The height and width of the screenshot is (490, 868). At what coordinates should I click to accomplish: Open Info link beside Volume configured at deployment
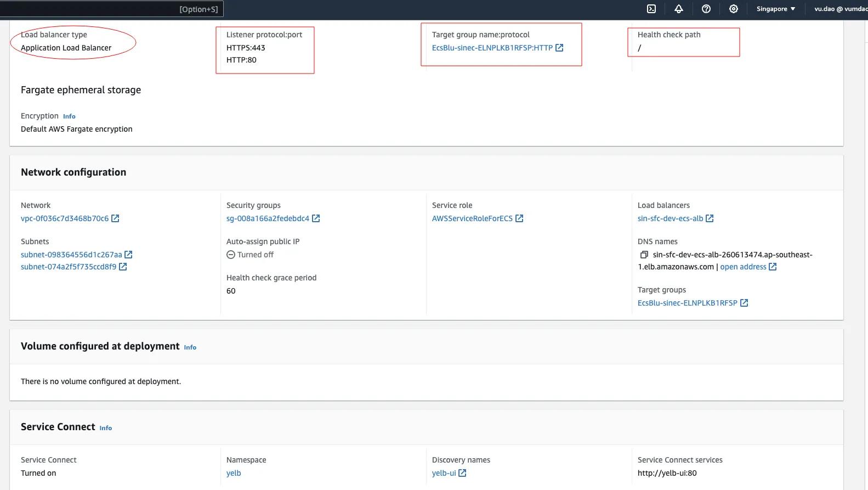(x=190, y=347)
